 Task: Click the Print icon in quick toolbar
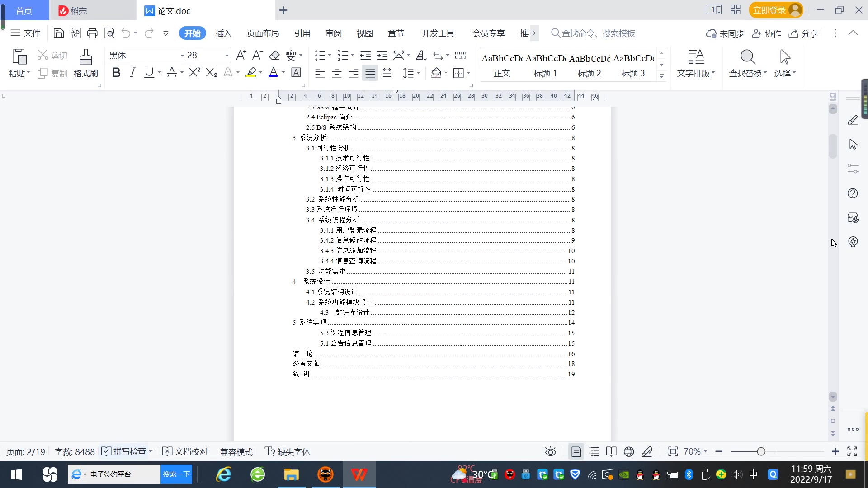(x=92, y=33)
